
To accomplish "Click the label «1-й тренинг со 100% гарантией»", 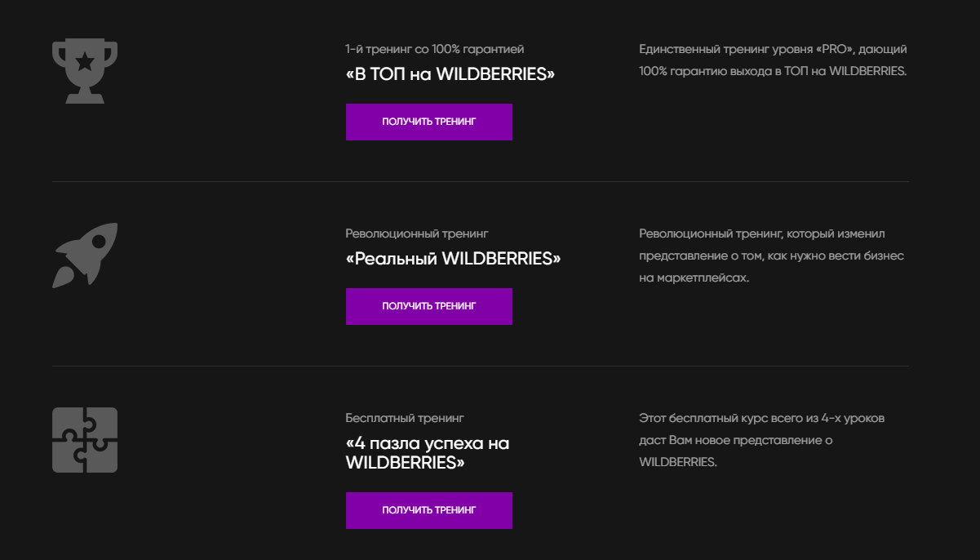I will [x=435, y=49].
